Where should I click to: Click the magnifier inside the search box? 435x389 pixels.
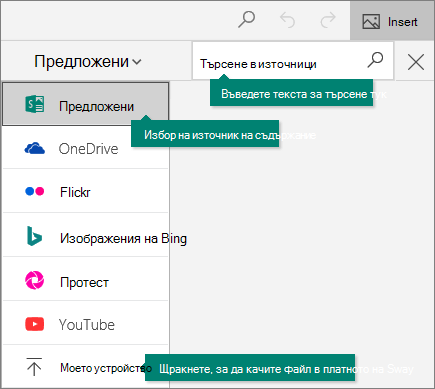click(375, 60)
